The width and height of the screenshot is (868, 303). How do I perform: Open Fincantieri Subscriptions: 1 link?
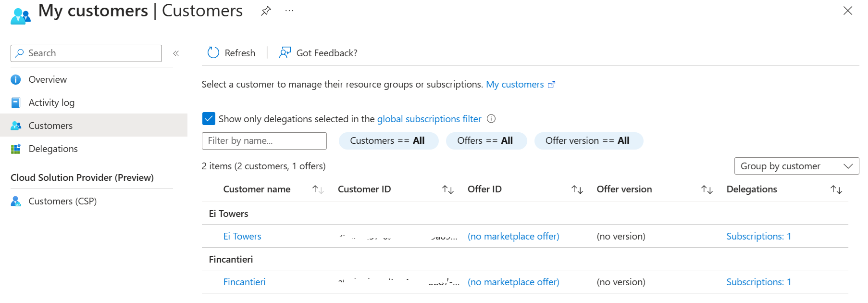[758, 282]
